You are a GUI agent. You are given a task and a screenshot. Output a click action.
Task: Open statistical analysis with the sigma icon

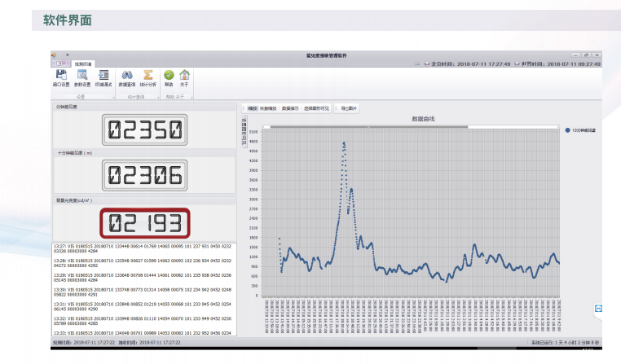tap(148, 78)
